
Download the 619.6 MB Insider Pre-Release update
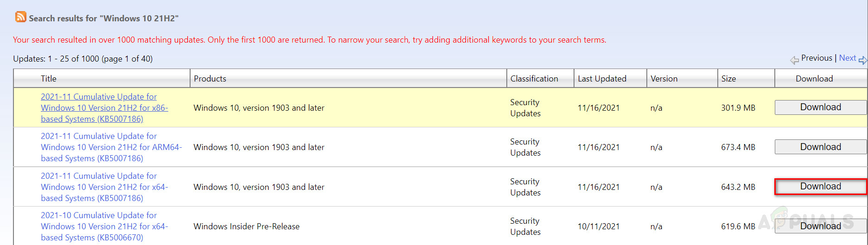pos(820,226)
